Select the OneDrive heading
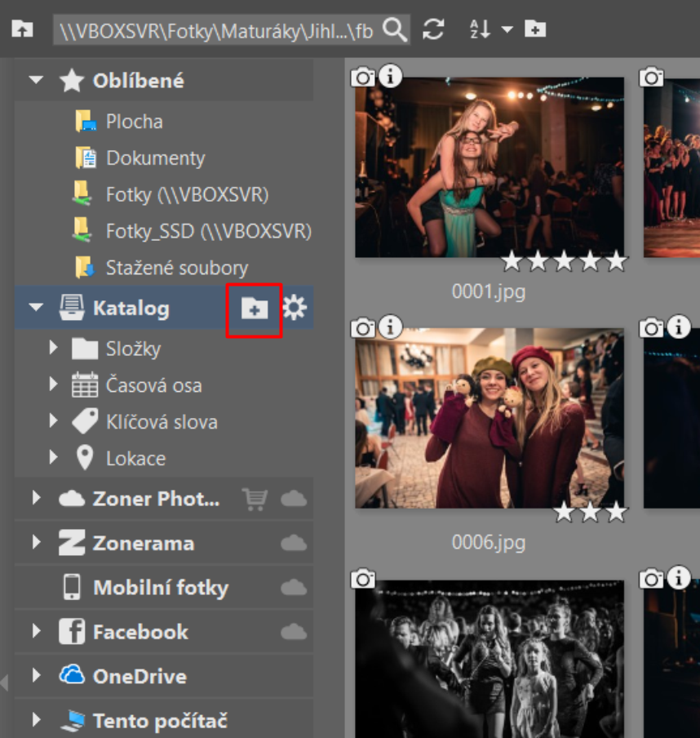The width and height of the screenshot is (700, 738). pos(140,677)
